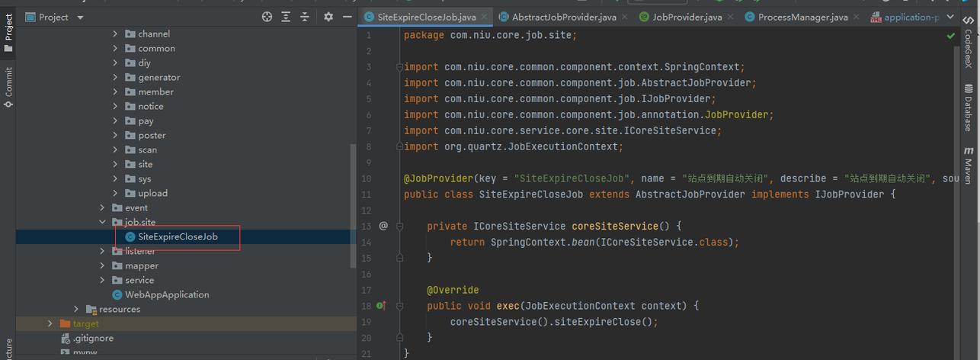Toggle the Commit tool window stripe button
This screenshot has width=980, height=360.
(8, 86)
